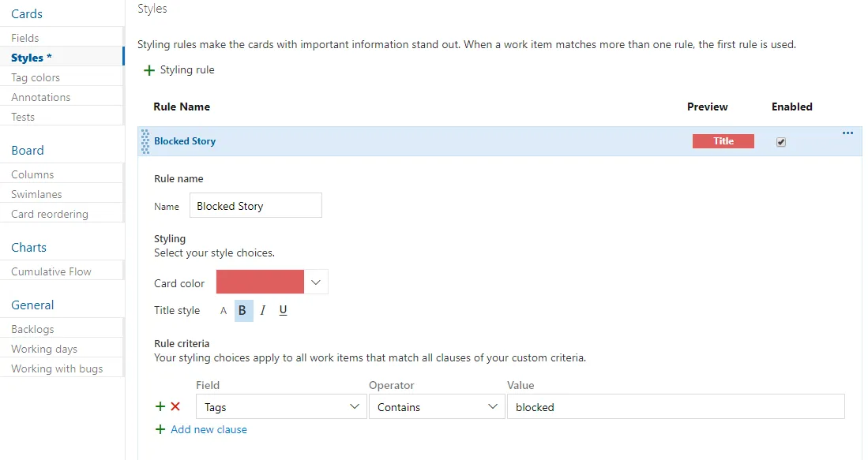
Task: Add a new styling rule via plus icon
Action: [149, 69]
